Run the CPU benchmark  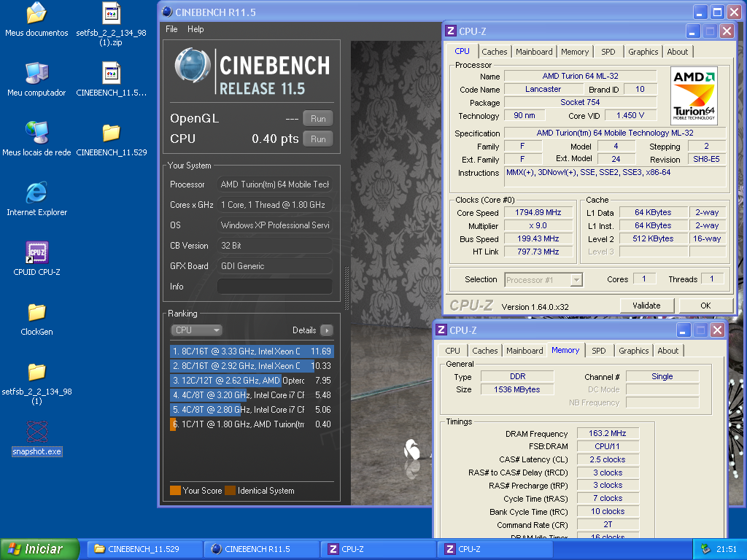click(318, 139)
